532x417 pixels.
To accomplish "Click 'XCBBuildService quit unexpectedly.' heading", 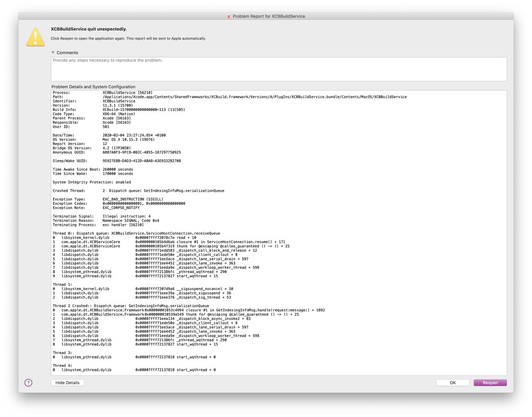I will pyautogui.click(x=89, y=29).
